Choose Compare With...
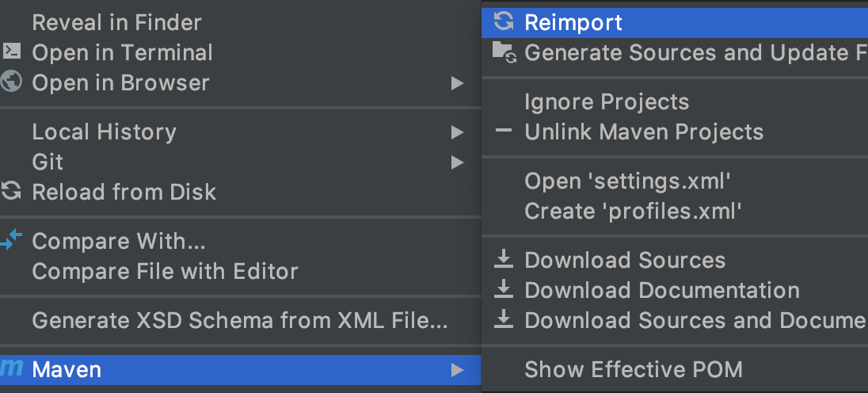 coord(240,241)
